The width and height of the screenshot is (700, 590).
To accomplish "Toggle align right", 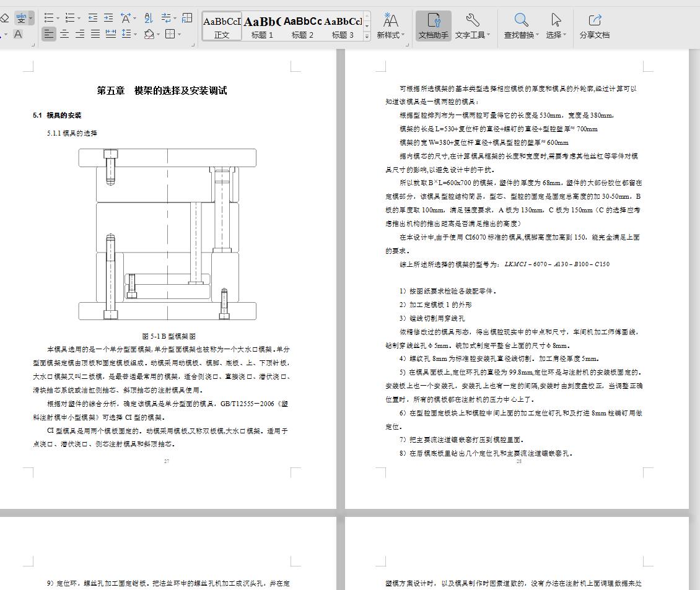I will [x=80, y=34].
